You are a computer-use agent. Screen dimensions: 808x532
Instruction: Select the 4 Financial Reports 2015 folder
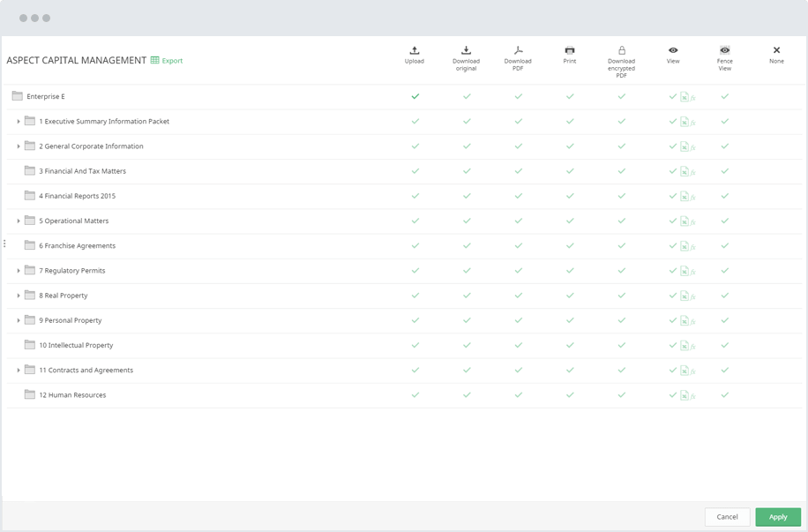pyautogui.click(x=77, y=196)
